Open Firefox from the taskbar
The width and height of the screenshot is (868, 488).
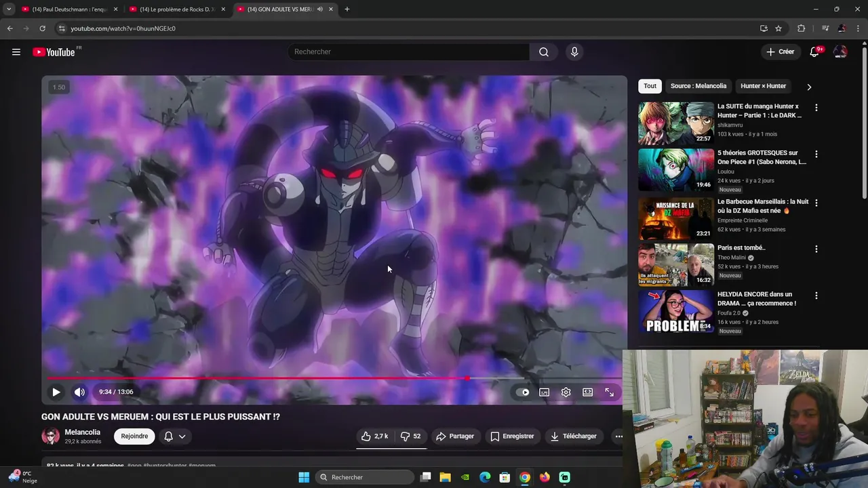tap(545, 477)
